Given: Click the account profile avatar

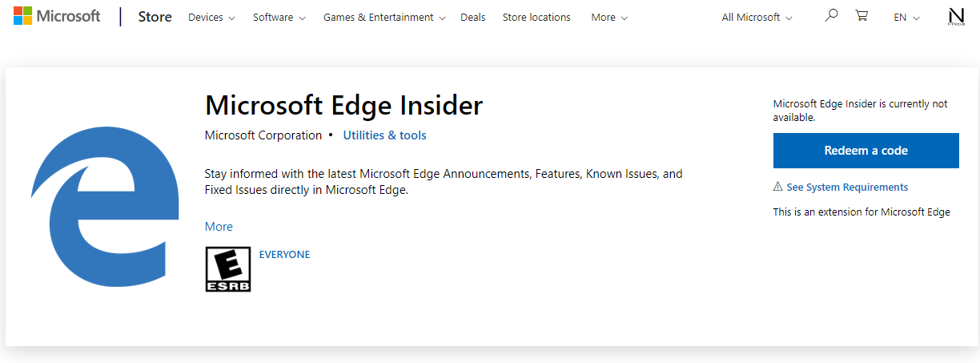Looking at the screenshot, I should 956,17.
